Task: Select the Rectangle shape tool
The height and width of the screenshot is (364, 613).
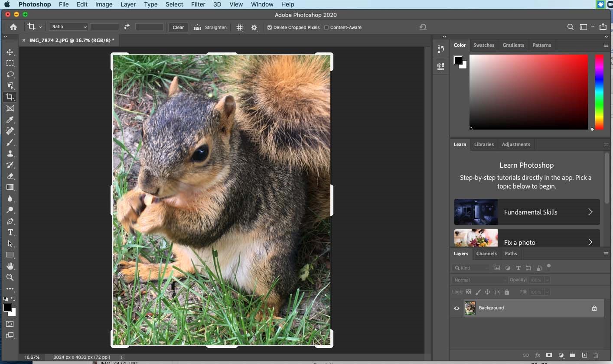Action: coord(10,255)
